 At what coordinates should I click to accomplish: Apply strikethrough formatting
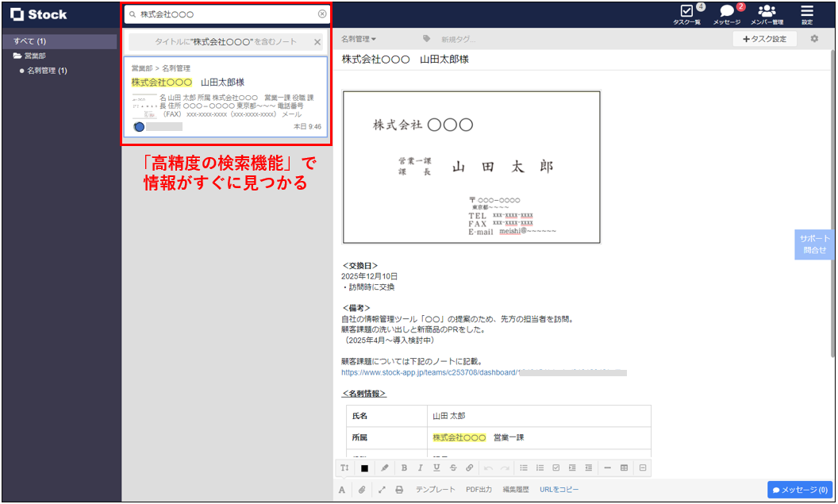click(x=452, y=468)
